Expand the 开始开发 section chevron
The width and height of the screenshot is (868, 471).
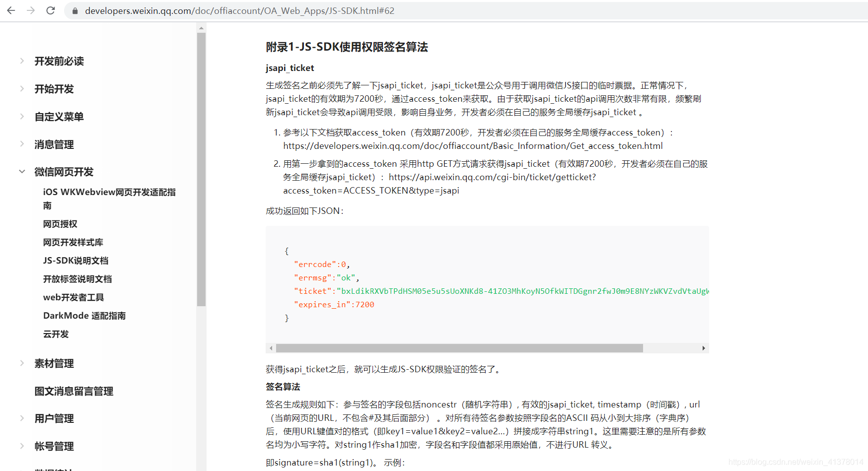pyautogui.click(x=22, y=88)
